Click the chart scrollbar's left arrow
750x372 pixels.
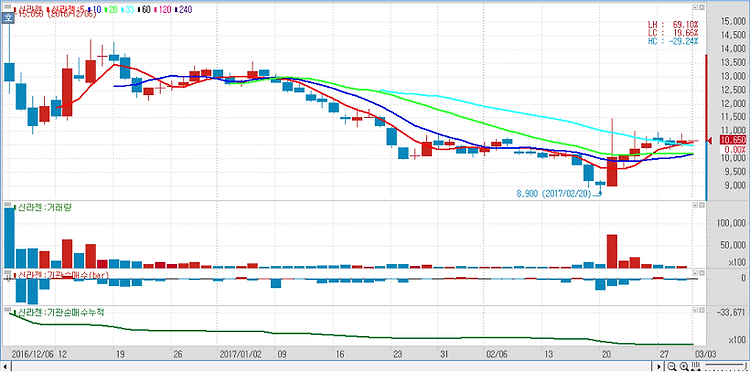[x=4, y=367]
